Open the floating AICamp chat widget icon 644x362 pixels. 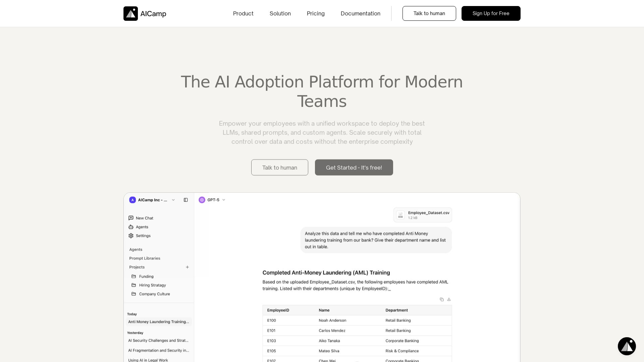tap(627, 346)
